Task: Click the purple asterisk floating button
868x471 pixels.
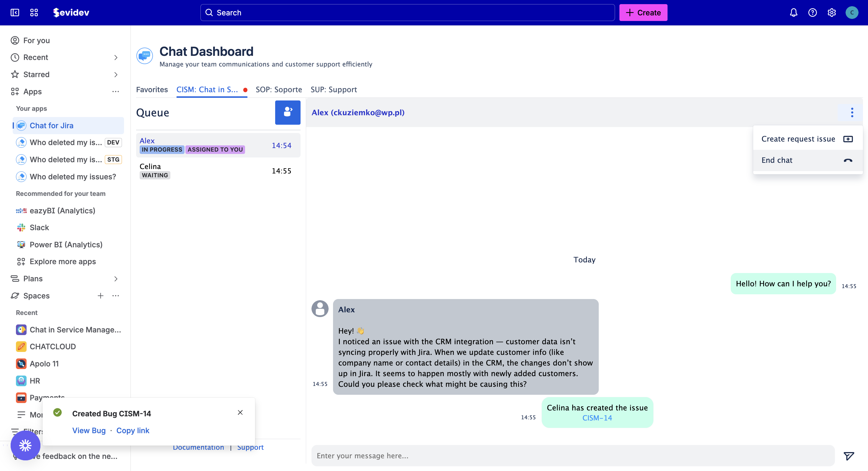Action: (x=25, y=445)
